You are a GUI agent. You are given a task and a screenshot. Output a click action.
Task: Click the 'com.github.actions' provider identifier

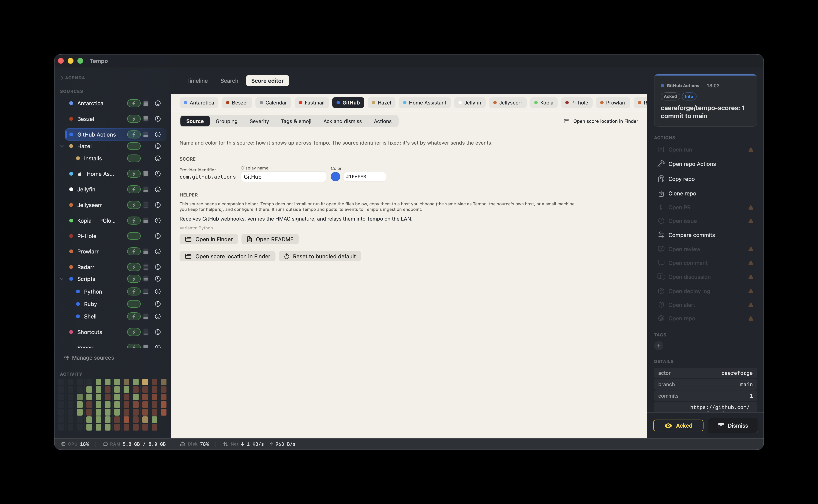(207, 177)
